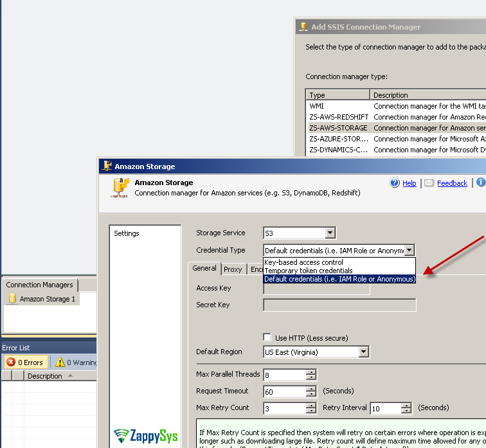Increase Request Timeout with up arrow
This screenshot has height=448, width=486.
311,388
